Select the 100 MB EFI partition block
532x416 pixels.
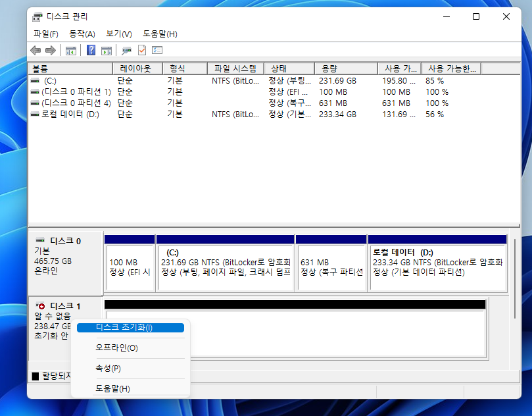tap(130, 263)
